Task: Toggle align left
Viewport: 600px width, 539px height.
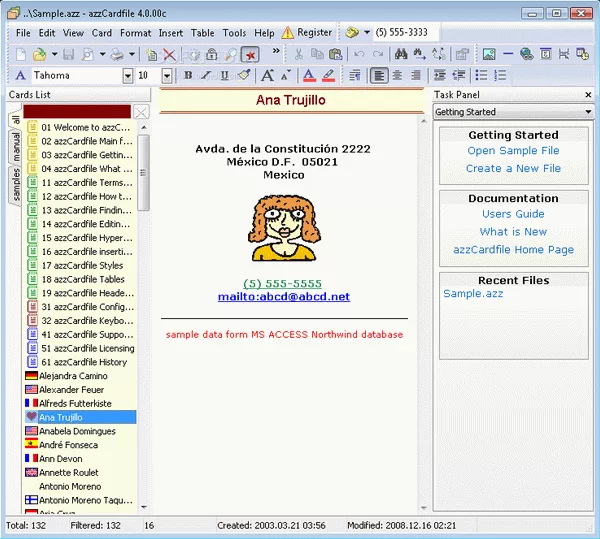Action: click(x=379, y=75)
